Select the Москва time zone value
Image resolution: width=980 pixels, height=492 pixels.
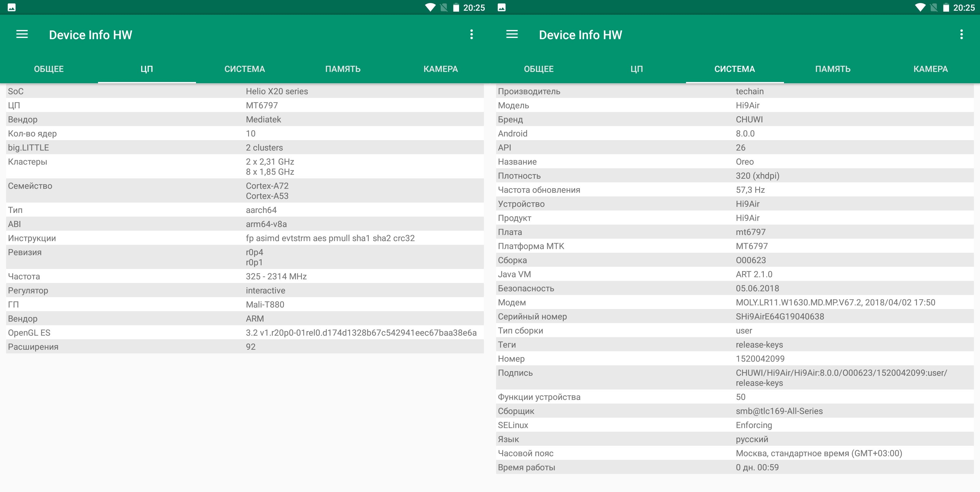click(819, 453)
